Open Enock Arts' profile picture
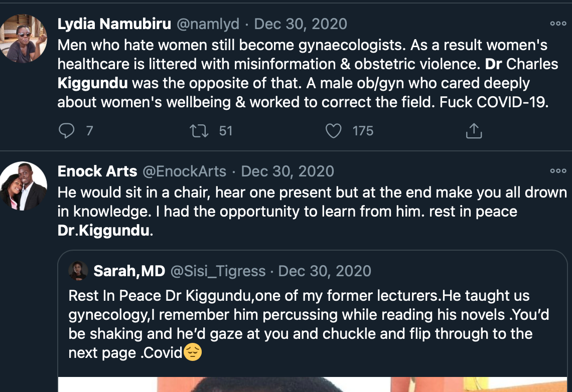The height and width of the screenshot is (392, 572). (24, 186)
